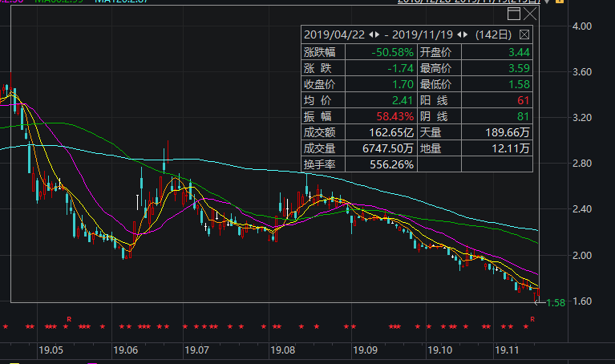Close the 142-day statistics panel

524,35
